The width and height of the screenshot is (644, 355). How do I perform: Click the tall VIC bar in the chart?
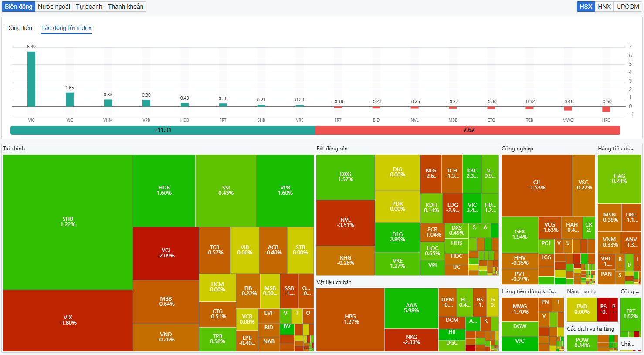tap(31, 79)
